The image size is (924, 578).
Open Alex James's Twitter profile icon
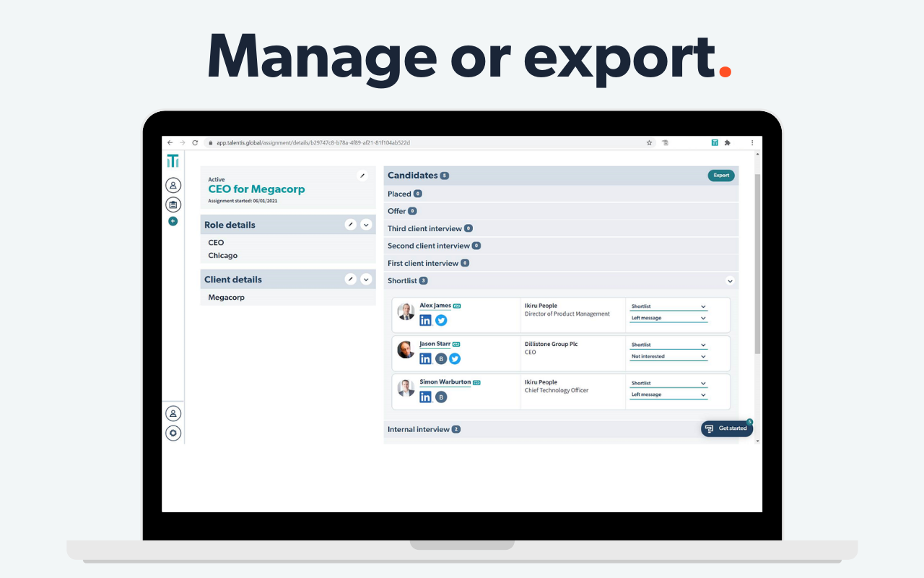(x=441, y=320)
